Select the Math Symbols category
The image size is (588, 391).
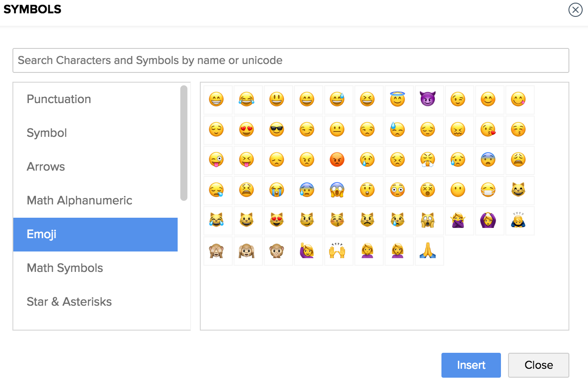65,268
